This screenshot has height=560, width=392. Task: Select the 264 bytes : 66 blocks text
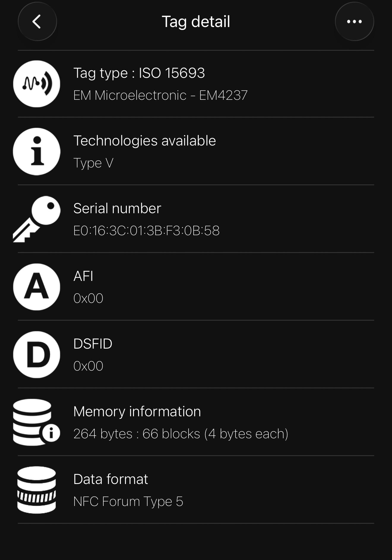coord(137,434)
